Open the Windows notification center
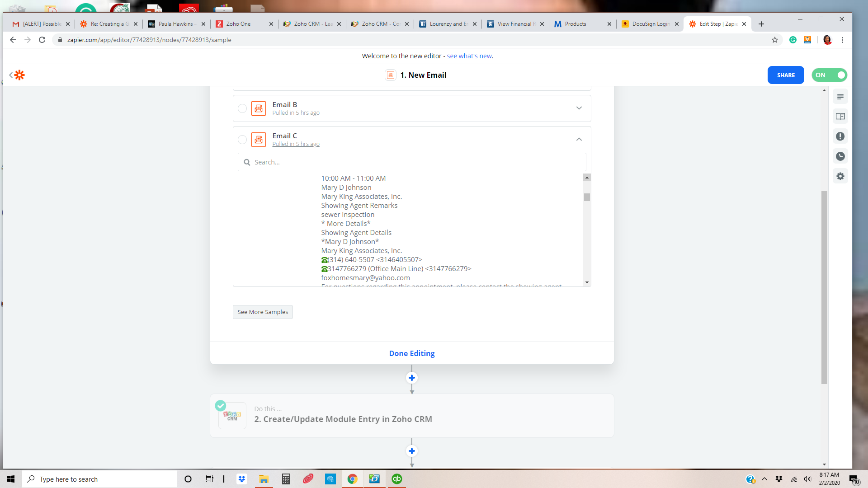 click(x=854, y=479)
